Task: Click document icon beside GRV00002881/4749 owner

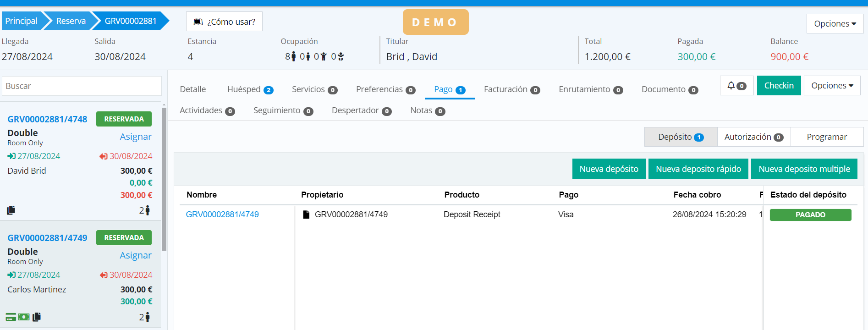Action: click(x=306, y=214)
